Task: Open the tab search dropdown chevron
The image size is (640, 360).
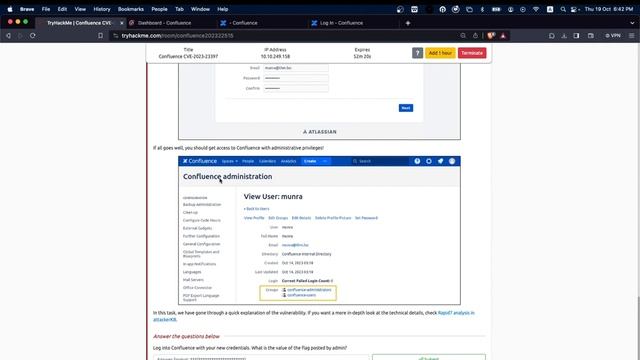Action: [x=632, y=23]
